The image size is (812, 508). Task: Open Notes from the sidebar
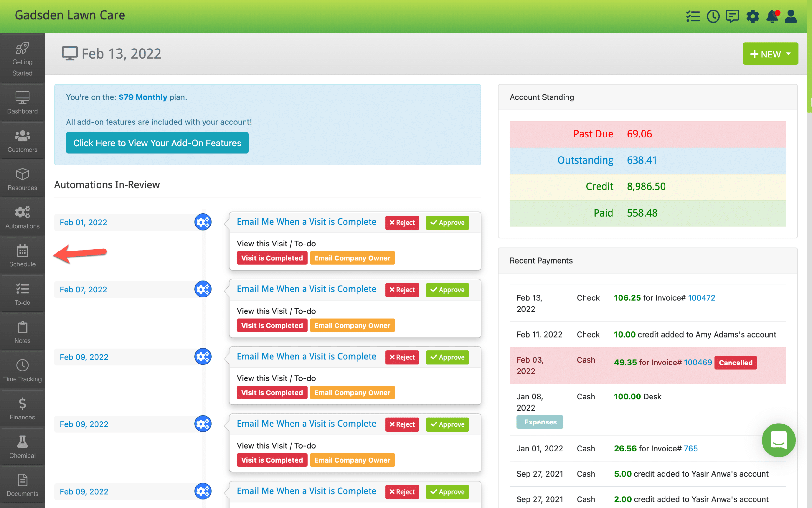point(22,333)
